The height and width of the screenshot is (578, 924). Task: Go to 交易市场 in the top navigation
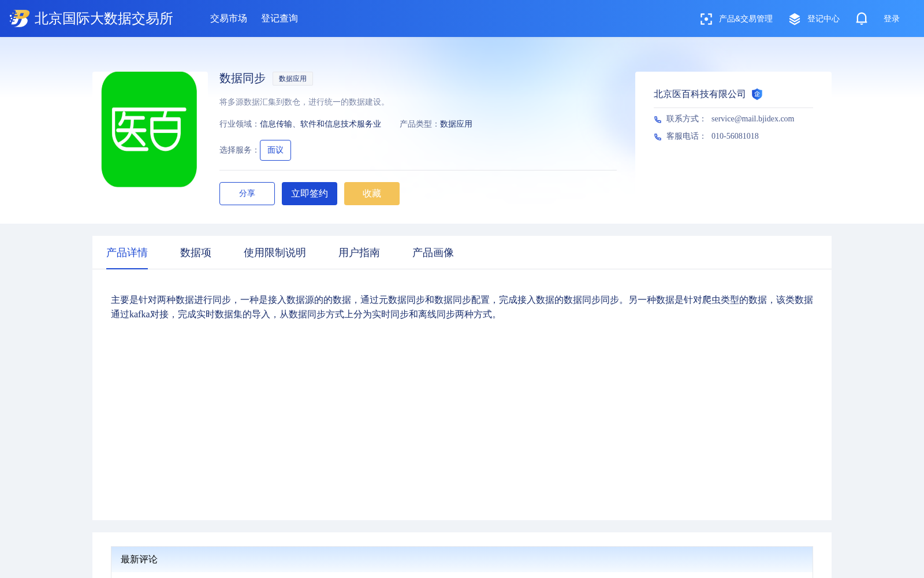pos(229,18)
